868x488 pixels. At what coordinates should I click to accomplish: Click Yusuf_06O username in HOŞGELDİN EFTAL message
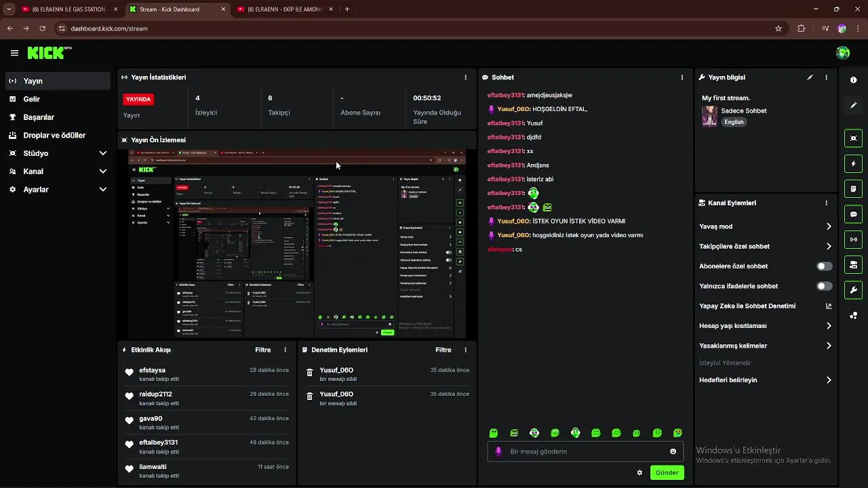coord(513,109)
